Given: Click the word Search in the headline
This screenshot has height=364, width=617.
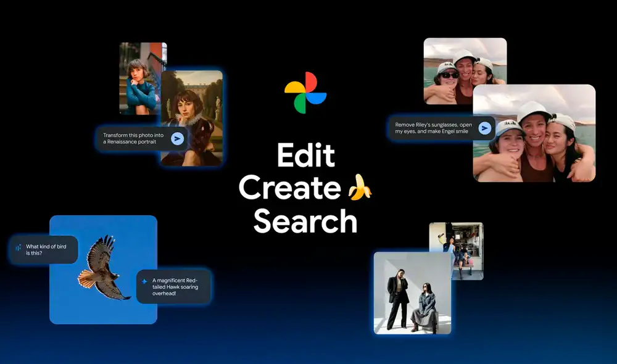Looking at the screenshot, I should tap(305, 221).
